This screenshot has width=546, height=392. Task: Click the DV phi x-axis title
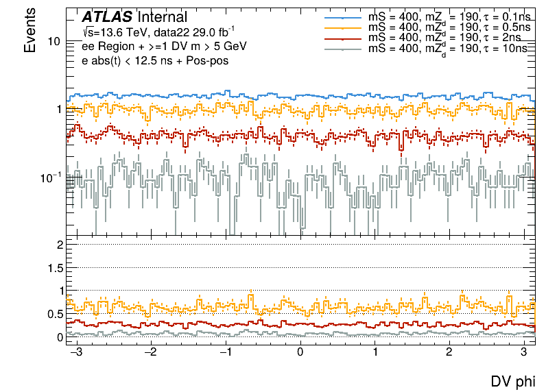click(x=512, y=381)
